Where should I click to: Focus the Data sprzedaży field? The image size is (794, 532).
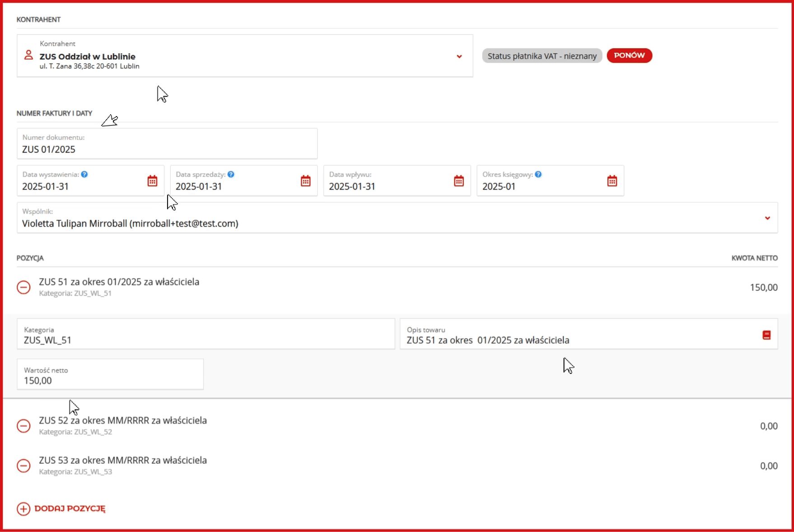[x=244, y=181]
